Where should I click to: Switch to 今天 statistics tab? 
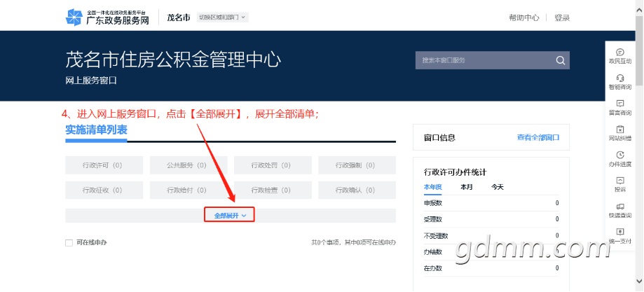tap(498, 187)
